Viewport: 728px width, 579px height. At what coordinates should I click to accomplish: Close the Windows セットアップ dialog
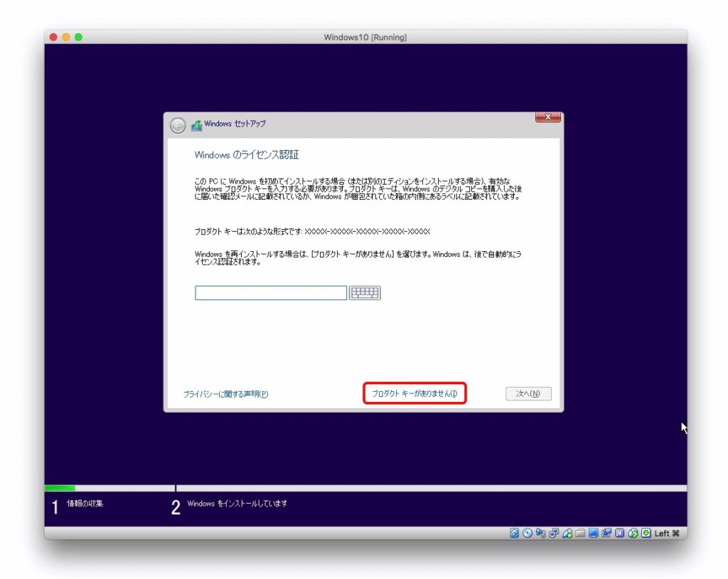[548, 117]
